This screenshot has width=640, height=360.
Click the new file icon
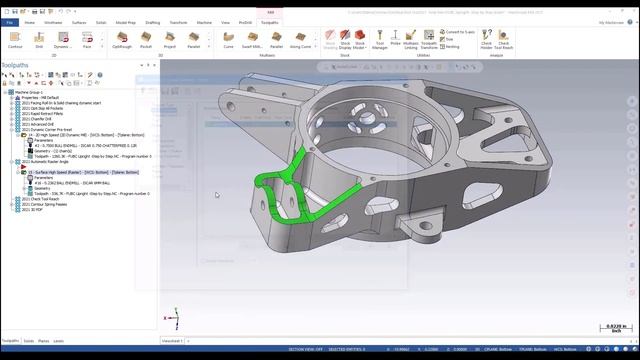pyautogui.click(x=7, y=12)
